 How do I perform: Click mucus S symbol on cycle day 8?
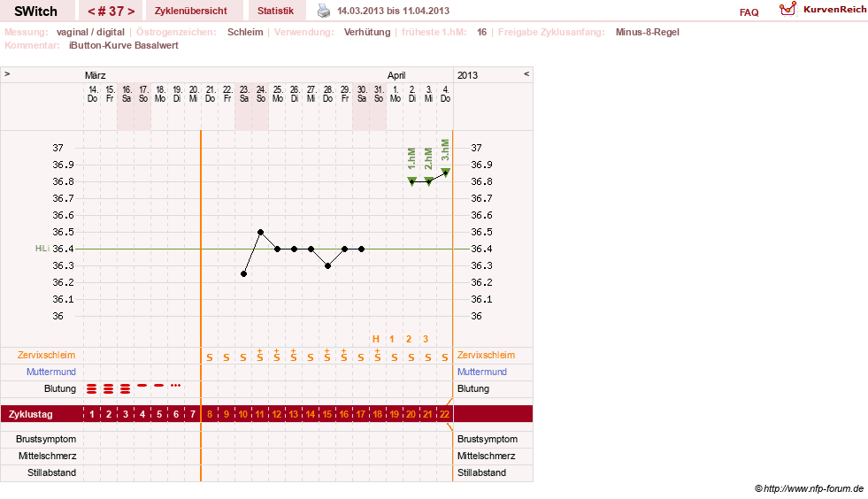[209, 357]
